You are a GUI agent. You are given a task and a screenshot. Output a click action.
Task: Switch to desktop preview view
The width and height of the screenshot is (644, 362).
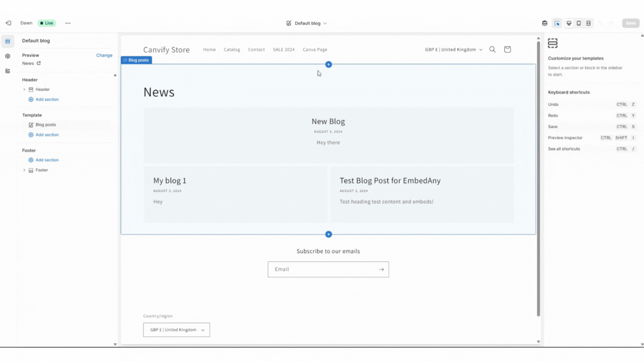(x=569, y=23)
